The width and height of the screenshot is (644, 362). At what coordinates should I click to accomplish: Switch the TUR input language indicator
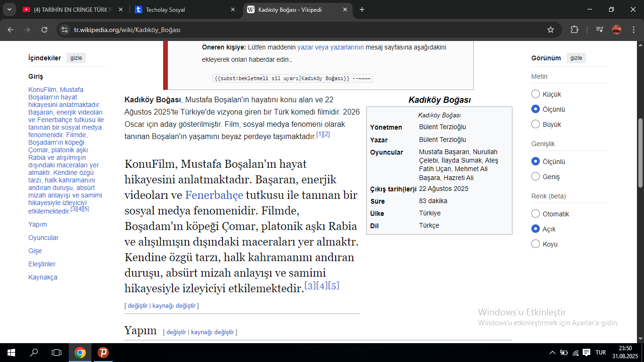tap(601, 353)
